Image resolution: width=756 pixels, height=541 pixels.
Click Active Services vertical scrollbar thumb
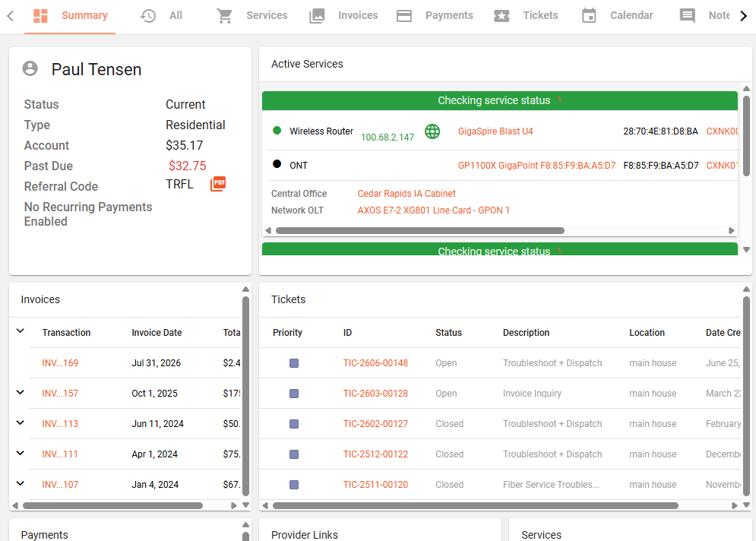pyautogui.click(x=746, y=136)
